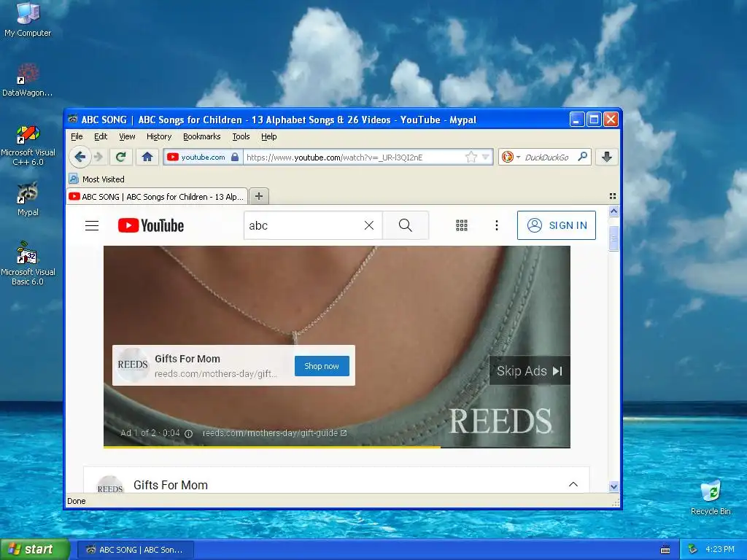Open the YouTube hamburger guide menu
This screenshot has height=560, width=747.
click(92, 225)
